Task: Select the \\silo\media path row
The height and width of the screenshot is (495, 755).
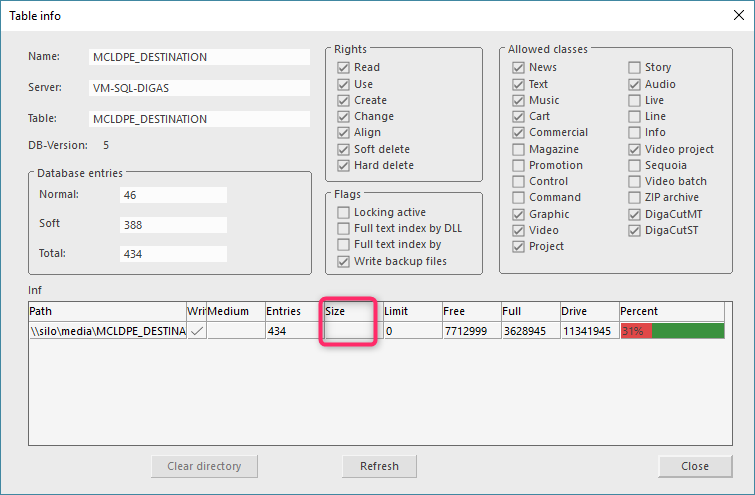Action: 107,331
